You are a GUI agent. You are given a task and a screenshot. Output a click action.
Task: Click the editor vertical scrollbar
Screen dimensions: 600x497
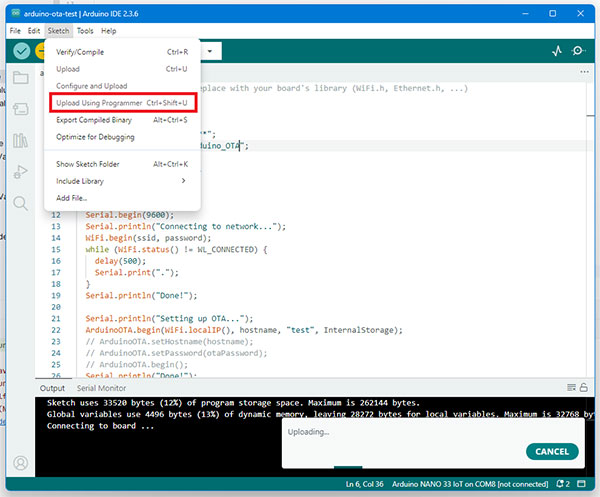(x=590, y=230)
